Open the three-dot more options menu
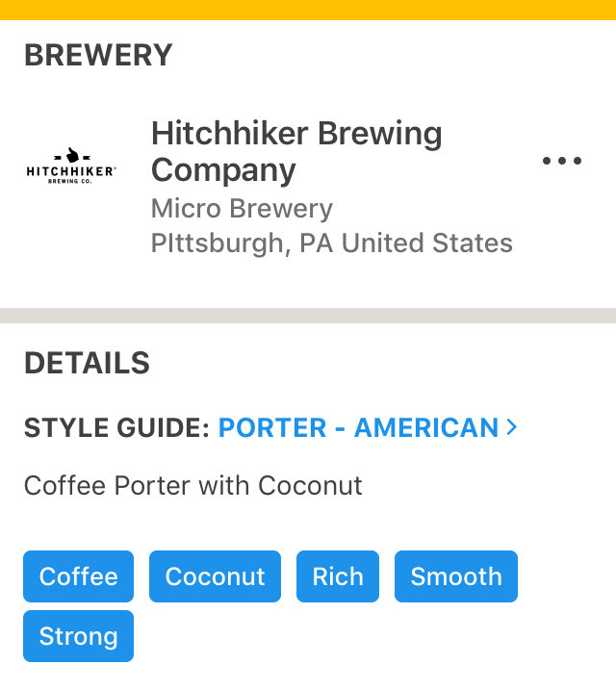616x690 pixels. (x=562, y=161)
